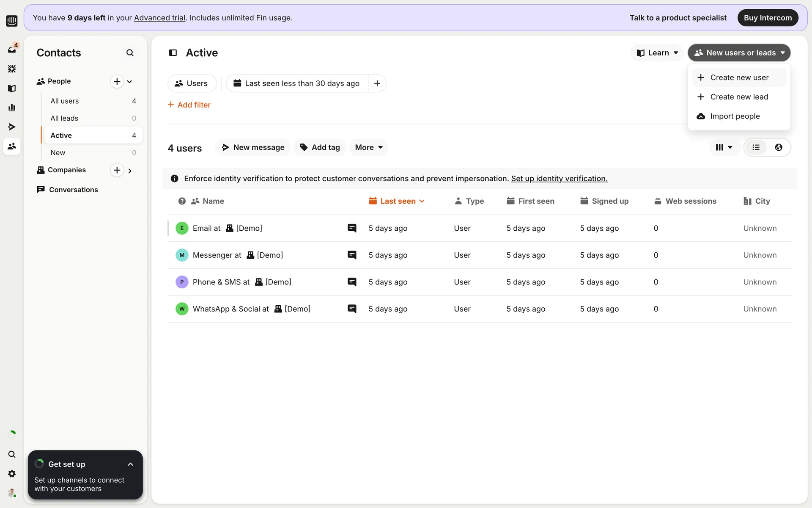
Task: Click the Buy Intercom button
Action: (767, 18)
